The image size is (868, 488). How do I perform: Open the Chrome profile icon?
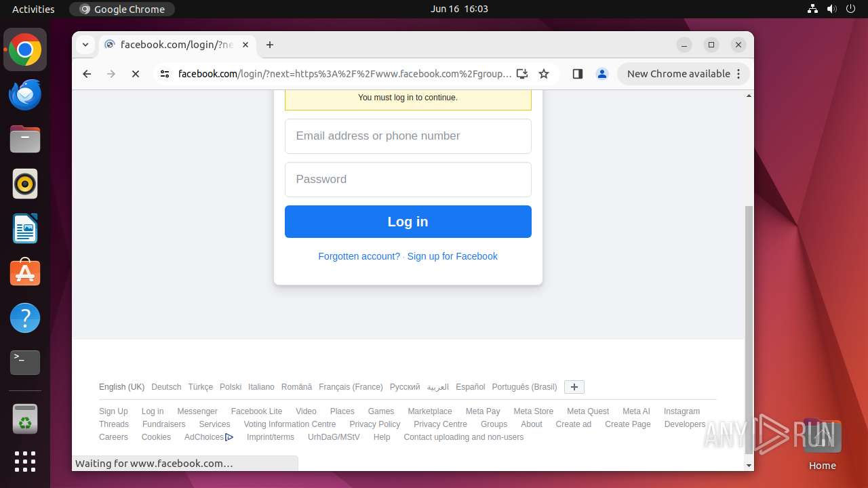[x=601, y=74]
